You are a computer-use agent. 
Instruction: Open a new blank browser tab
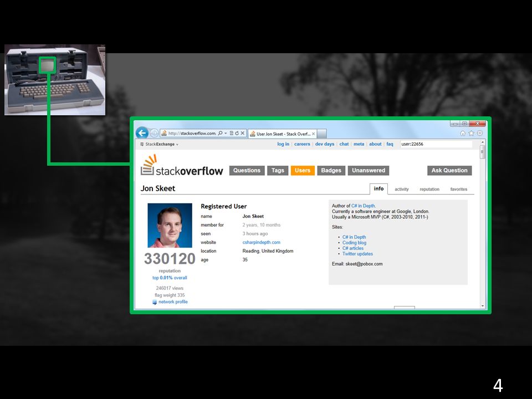(322, 134)
